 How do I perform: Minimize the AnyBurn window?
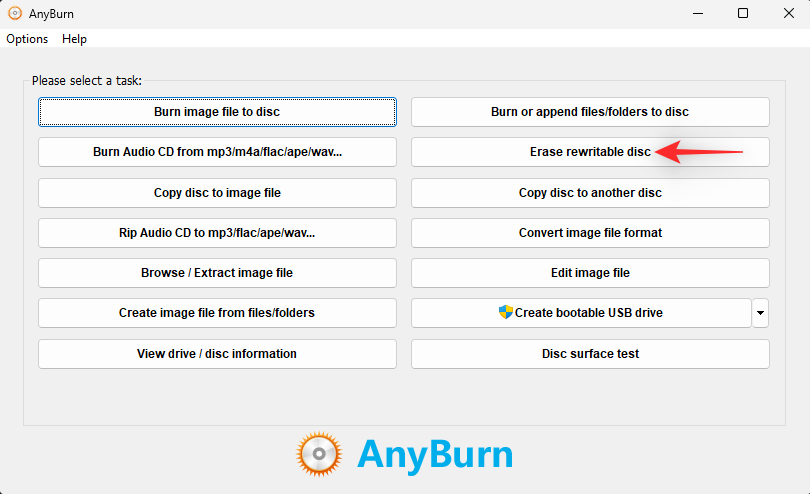698,13
